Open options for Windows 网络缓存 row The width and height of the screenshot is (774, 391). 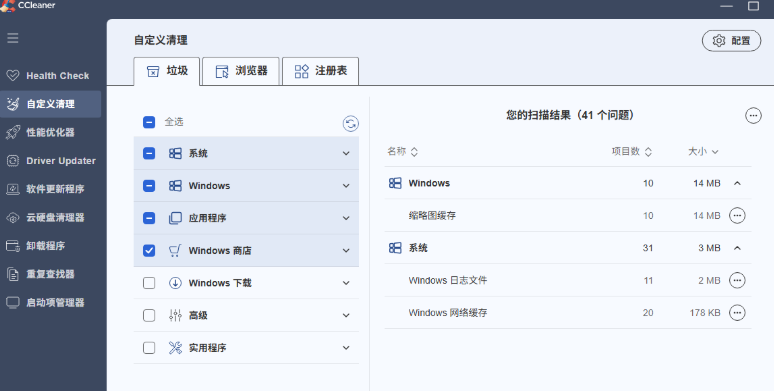pyautogui.click(x=737, y=313)
